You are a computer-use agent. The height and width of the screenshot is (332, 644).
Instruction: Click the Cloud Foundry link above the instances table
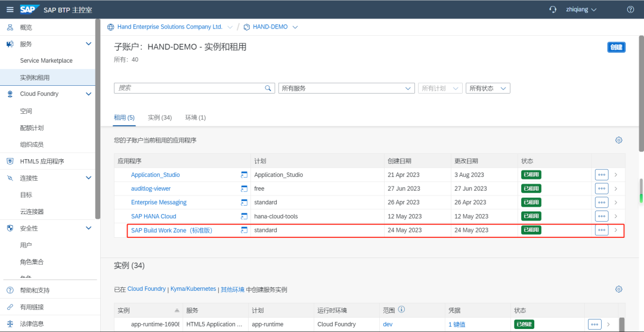coord(147,289)
